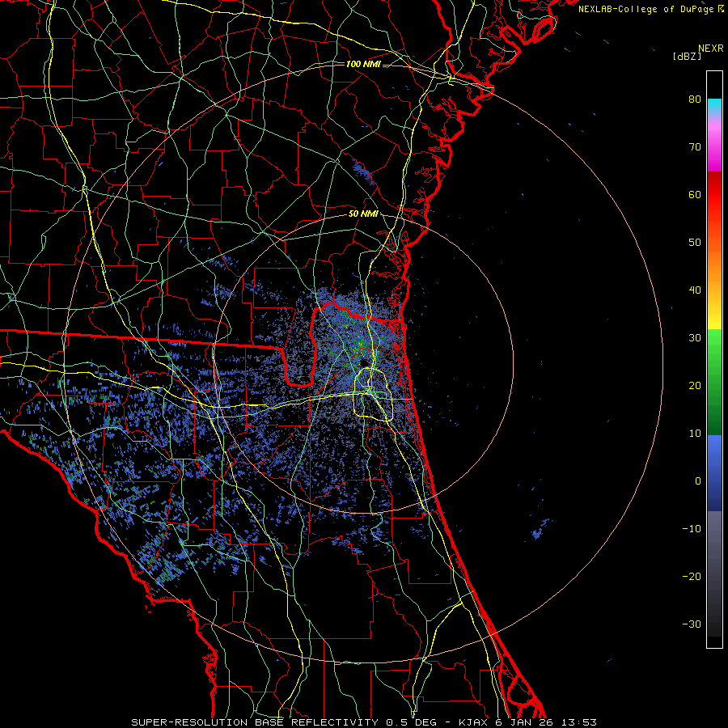The width and height of the screenshot is (728, 728).
Task: Click the 60 dBZ scale value
Action: 695,194
